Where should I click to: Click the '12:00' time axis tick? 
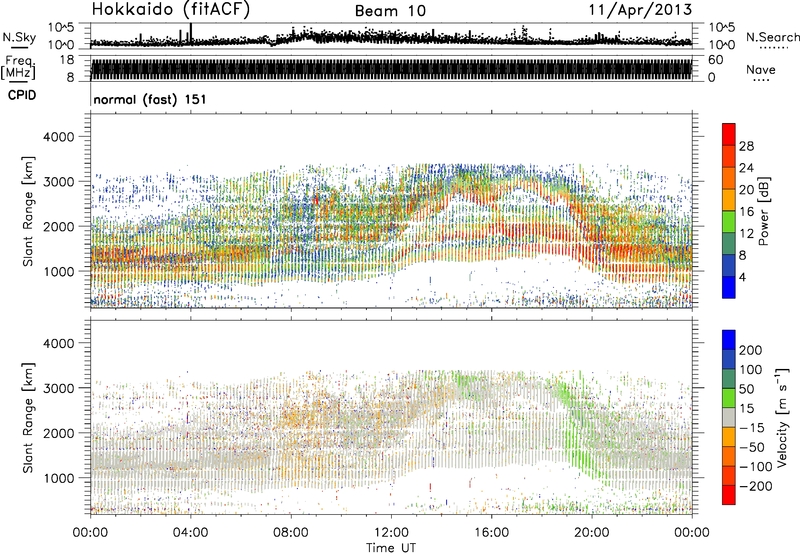[391, 533]
